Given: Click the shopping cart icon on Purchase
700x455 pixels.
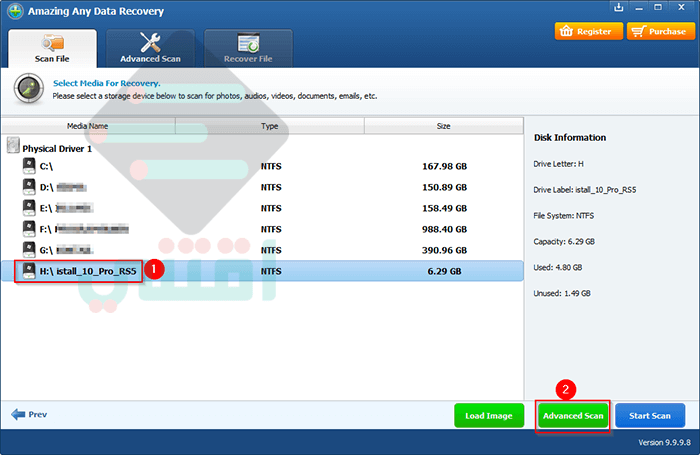Looking at the screenshot, I should 638,31.
